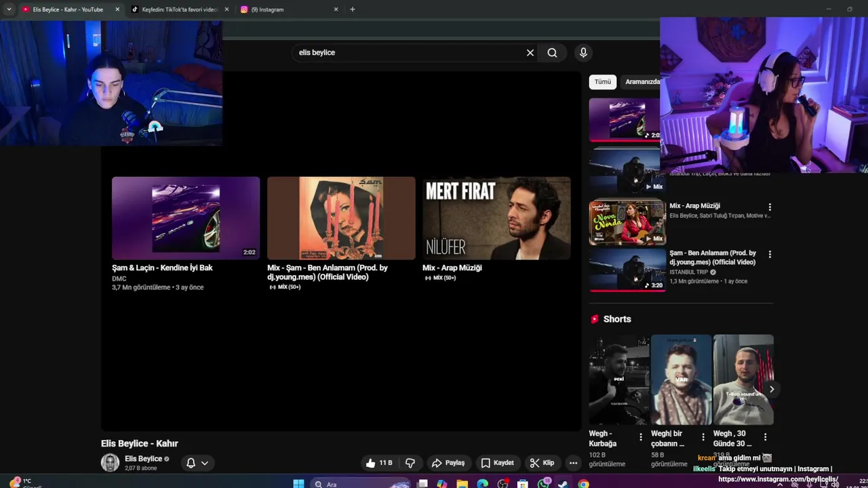Click the Paylaş share button
Image resolution: width=868 pixels, height=488 pixels.
click(448, 463)
